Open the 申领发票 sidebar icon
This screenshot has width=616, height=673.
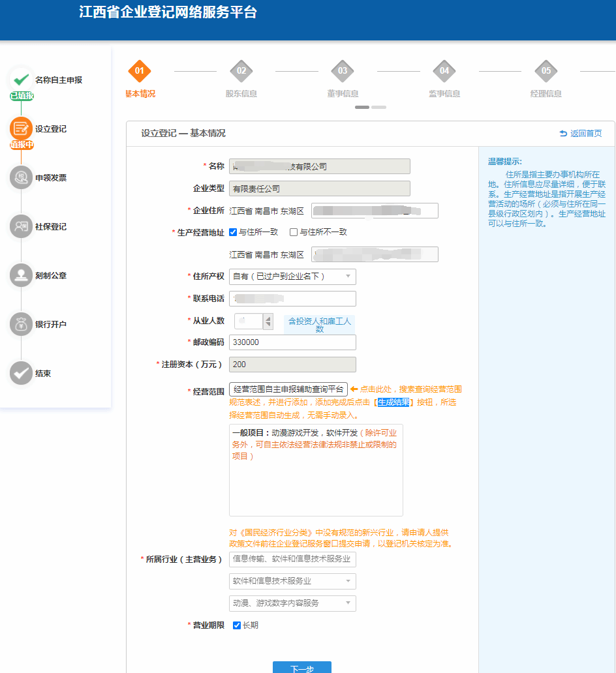coord(21,177)
